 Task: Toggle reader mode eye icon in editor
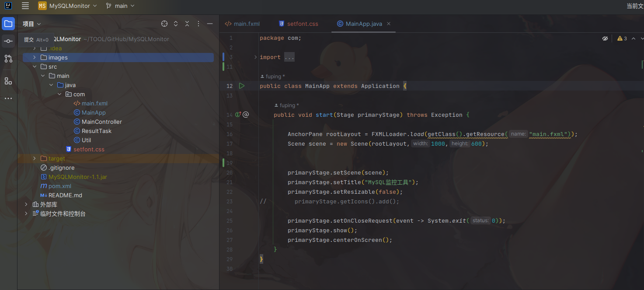click(x=605, y=38)
